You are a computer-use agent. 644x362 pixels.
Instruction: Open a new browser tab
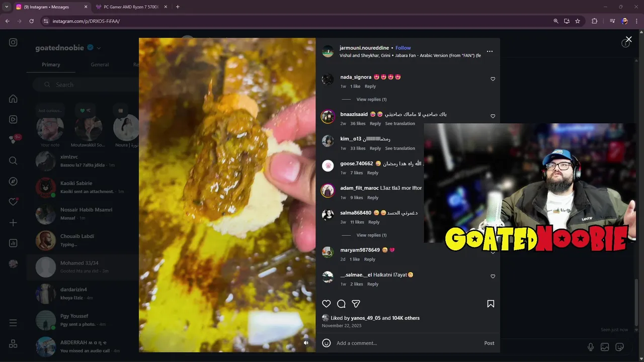(x=178, y=7)
